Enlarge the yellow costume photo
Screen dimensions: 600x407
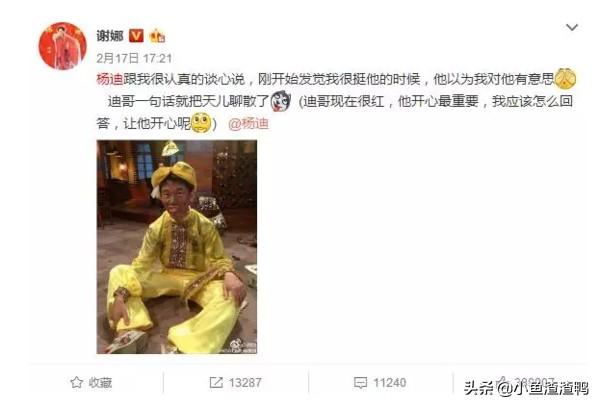177,247
